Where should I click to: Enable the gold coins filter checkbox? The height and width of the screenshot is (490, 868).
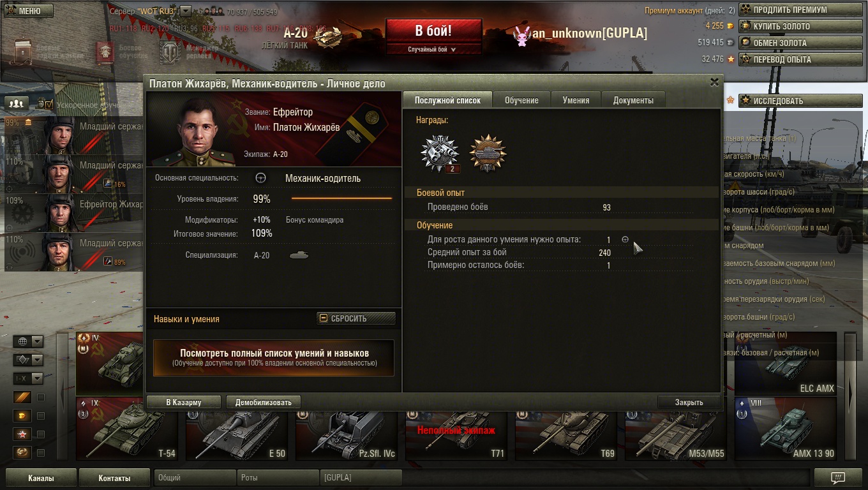(x=41, y=416)
